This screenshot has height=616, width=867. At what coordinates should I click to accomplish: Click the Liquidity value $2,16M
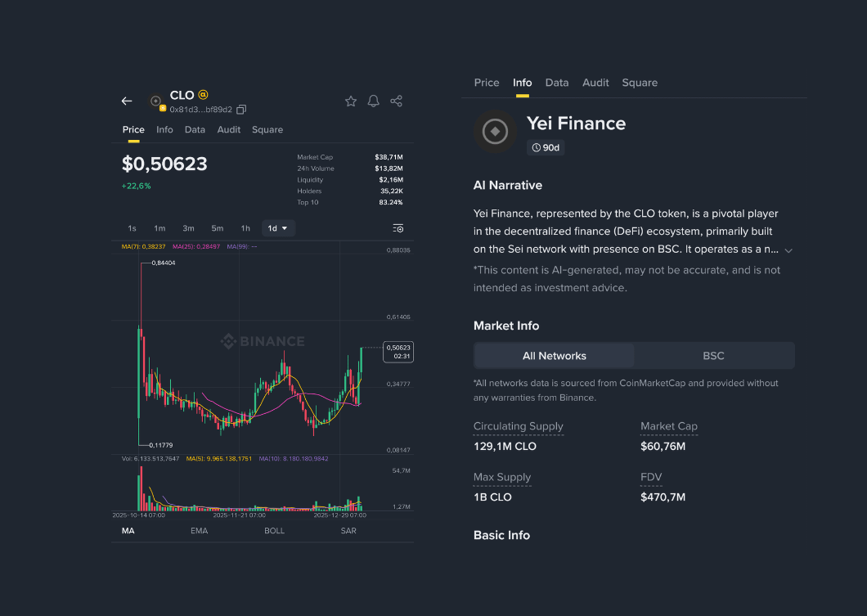391,180
